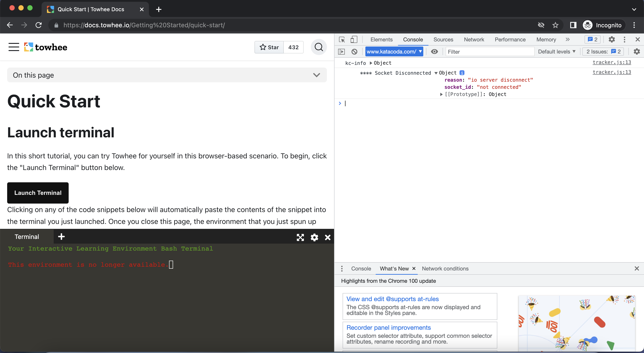Expand the [[Prototype]] Object entry
Viewport: 644px width, 353px height.
pos(441,94)
